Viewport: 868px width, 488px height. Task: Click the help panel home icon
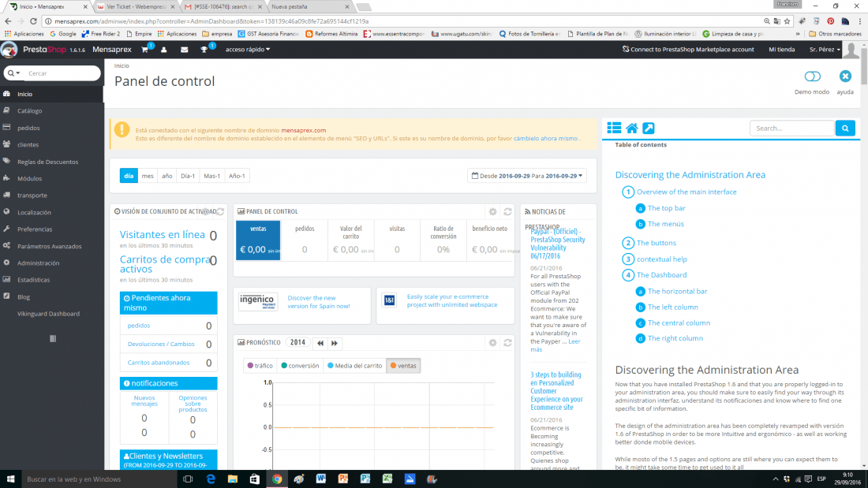[x=631, y=128]
